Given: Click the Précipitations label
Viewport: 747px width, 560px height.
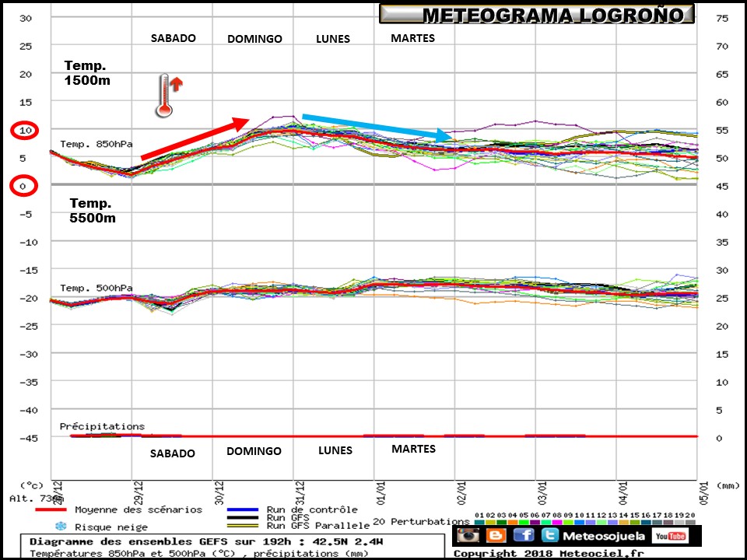Looking at the screenshot, I should pos(102,426).
